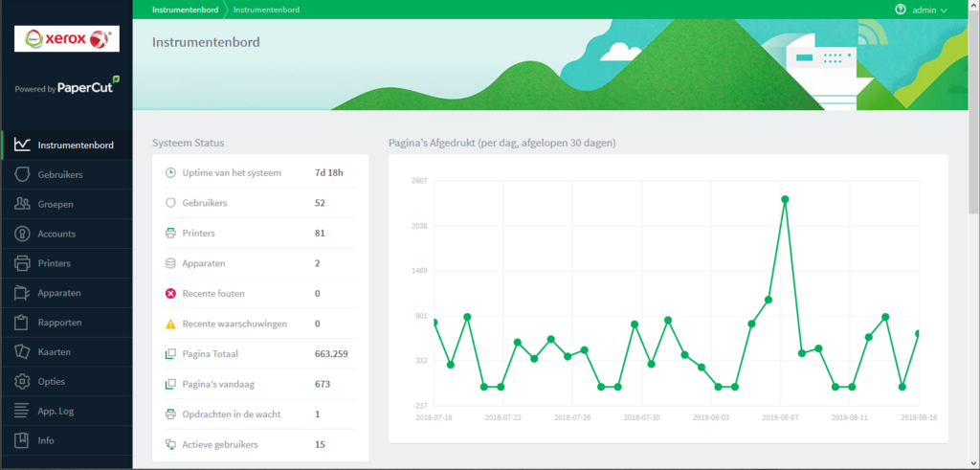Open the Accounts menu item
Image resolution: width=980 pixels, height=470 pixels.
point(66,234)
